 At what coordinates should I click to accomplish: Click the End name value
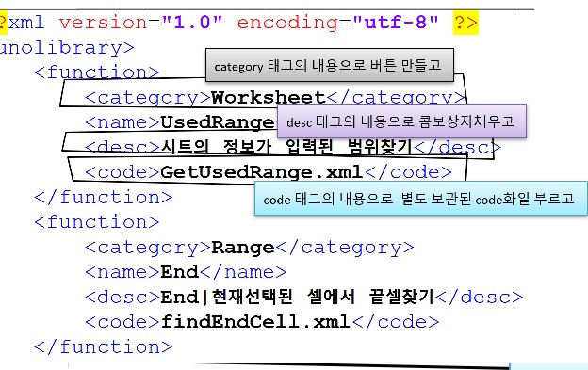click(x=179, y=272)
